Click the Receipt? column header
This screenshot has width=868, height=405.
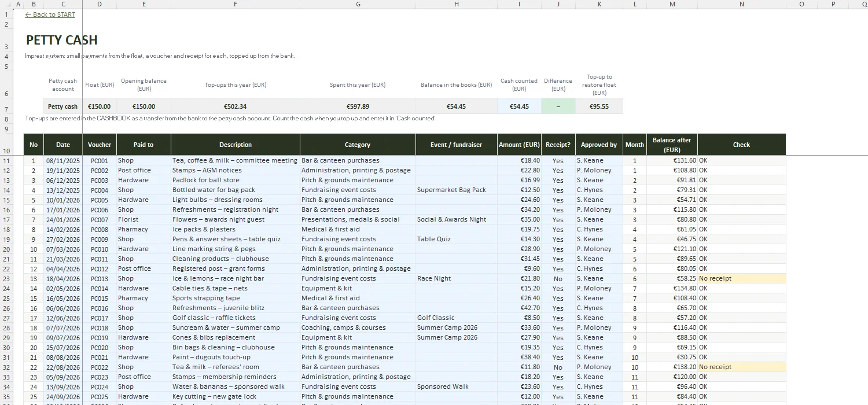pyautogui.click(x=558, y=145)
